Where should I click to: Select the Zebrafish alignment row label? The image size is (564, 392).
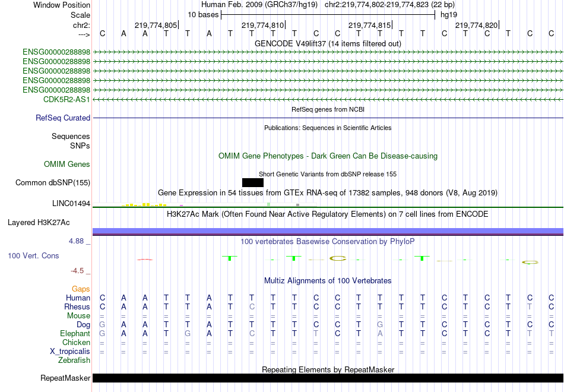click(x=74, y=360)
